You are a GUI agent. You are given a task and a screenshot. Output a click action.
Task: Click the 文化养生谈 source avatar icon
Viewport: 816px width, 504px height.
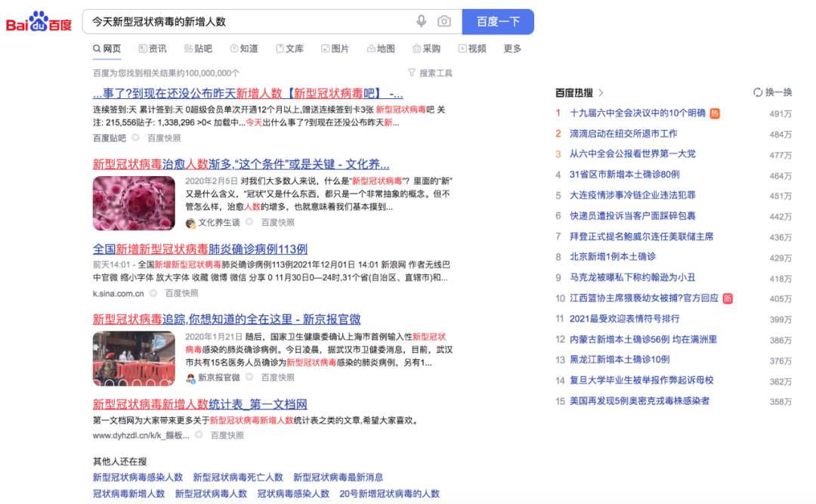(190, 223)
